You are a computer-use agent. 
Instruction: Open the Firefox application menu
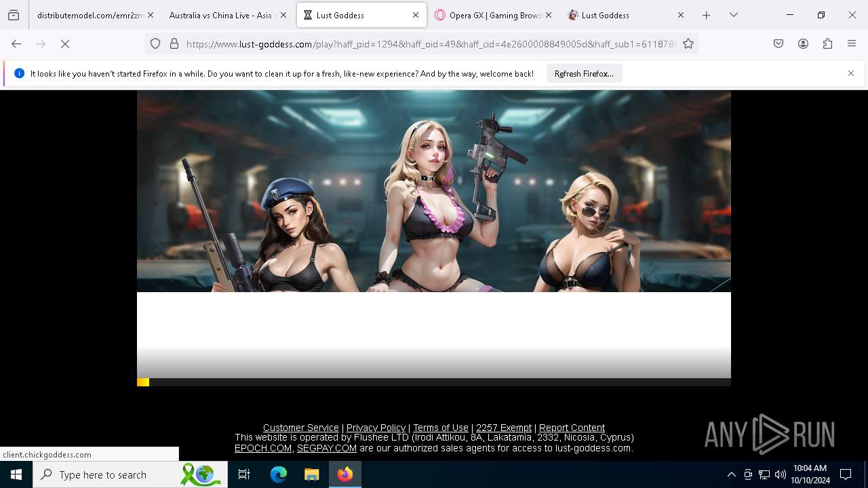852,43
